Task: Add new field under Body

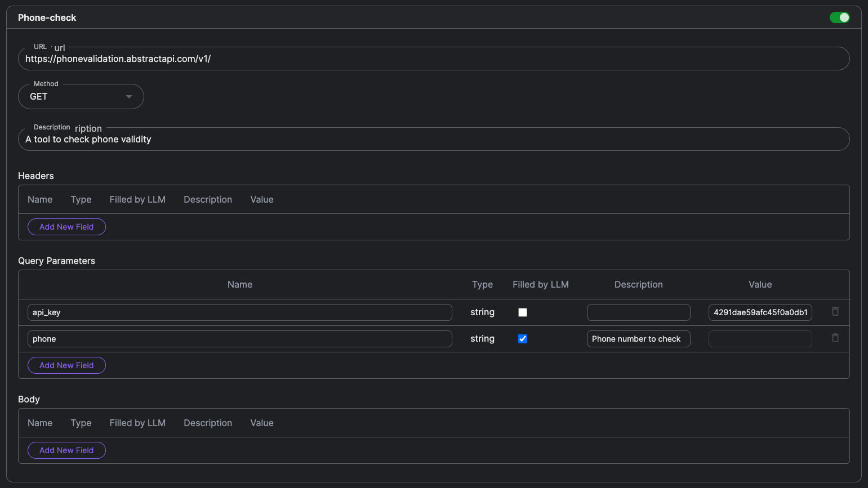Action: point(66,450)
